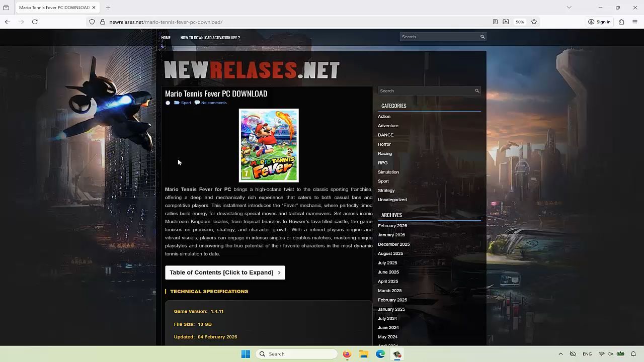
Task: Click the top header search field
Action: 439,37
